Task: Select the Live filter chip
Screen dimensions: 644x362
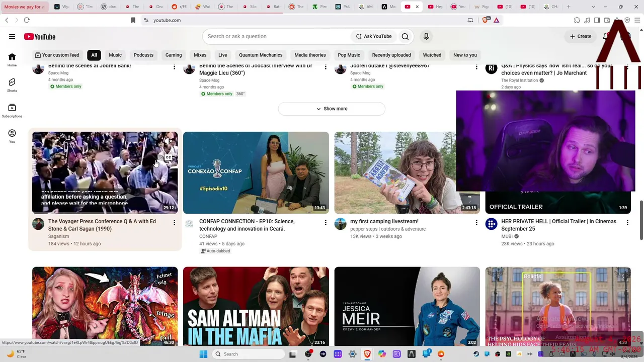Action: [223, 55]
